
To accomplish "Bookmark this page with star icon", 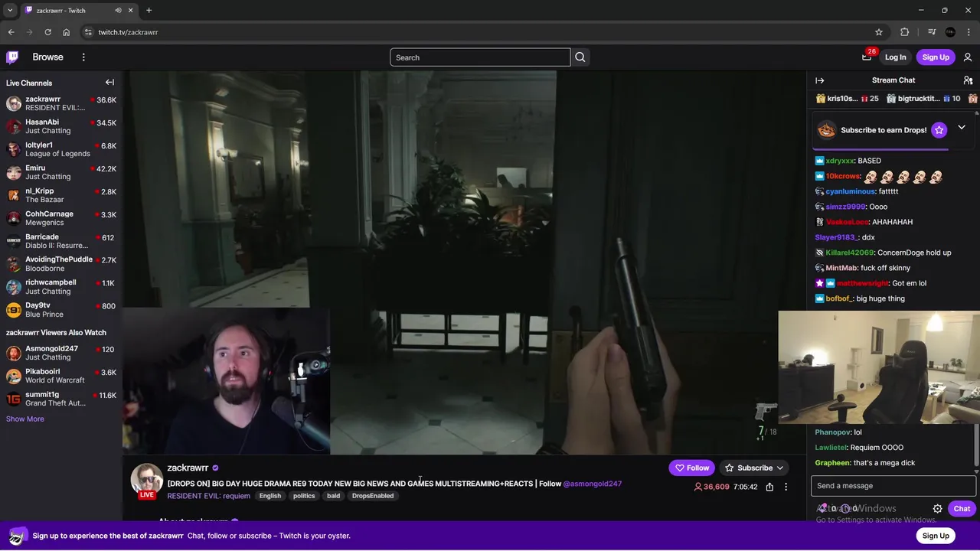I will pyautogui.click(x=879, y=32).
